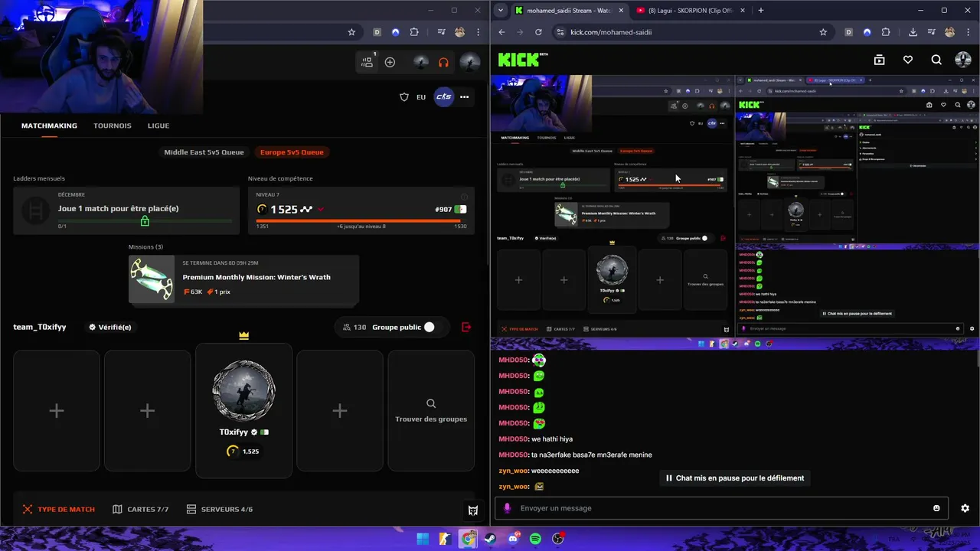Switch to the LIGUE tab

158,126
